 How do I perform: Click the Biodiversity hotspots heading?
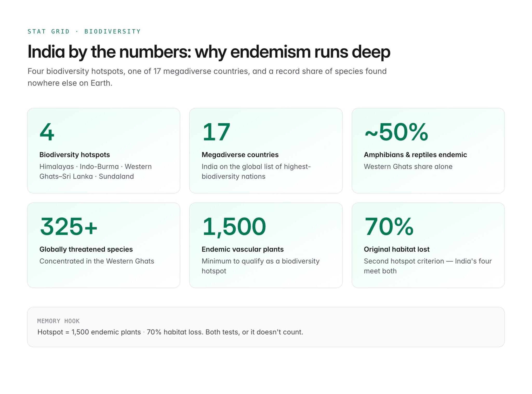pyautogui.click(x=75, y=155)
